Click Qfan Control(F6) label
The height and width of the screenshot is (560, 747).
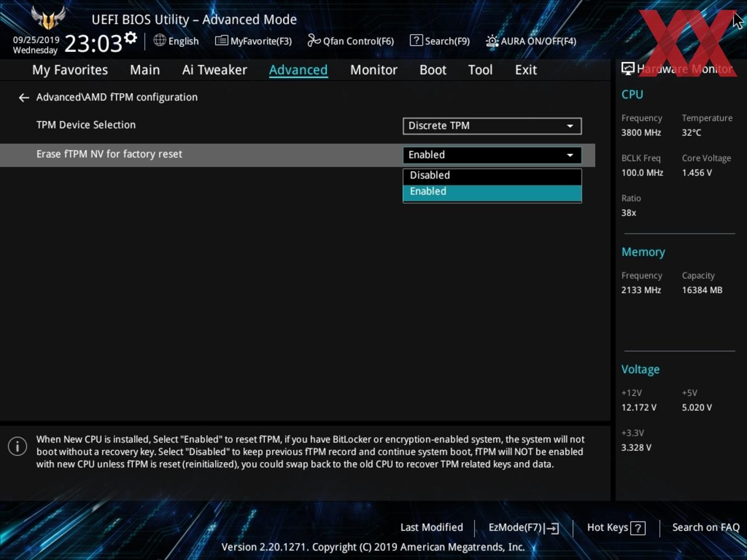click(358, 41)
